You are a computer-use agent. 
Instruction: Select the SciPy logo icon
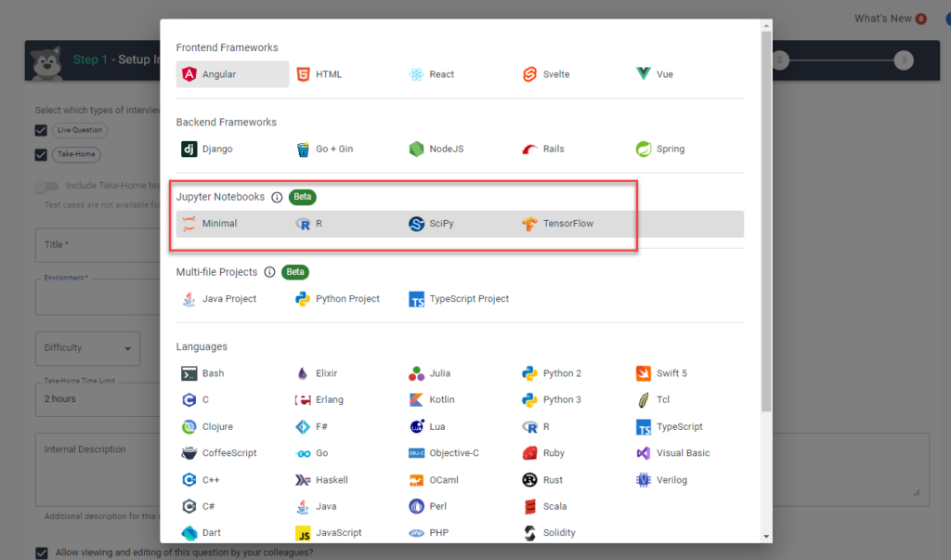point(416,223)
